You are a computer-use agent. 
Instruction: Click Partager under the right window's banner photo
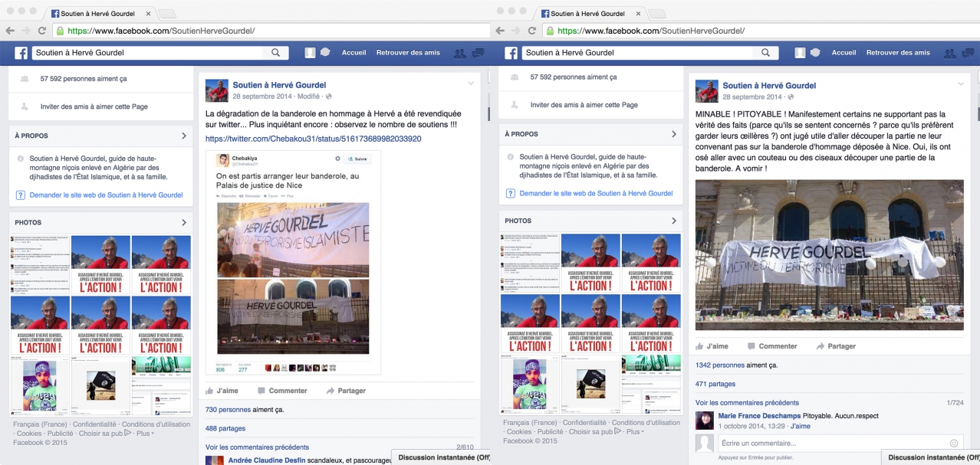[836, 346]
